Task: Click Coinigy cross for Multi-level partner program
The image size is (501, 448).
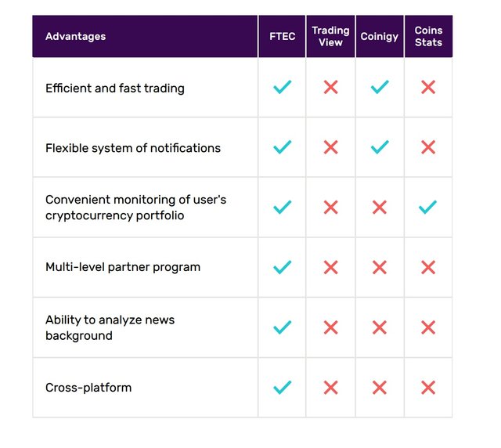Action: 380,267
